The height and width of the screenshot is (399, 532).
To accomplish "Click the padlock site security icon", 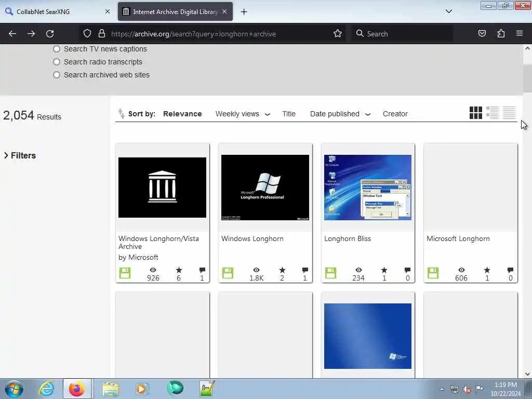I will click(x=101, y=33).
